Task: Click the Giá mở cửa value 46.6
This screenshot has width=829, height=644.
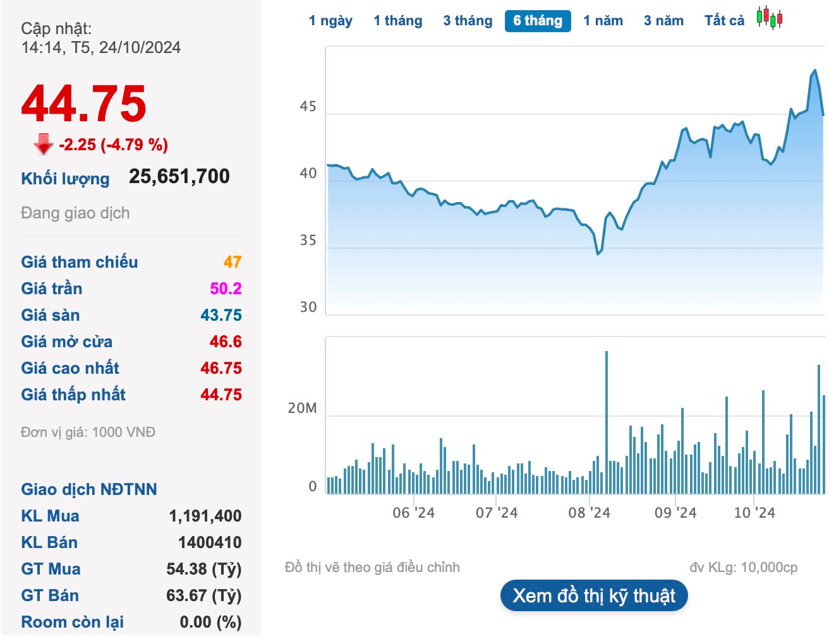Action: coord(226,342)
